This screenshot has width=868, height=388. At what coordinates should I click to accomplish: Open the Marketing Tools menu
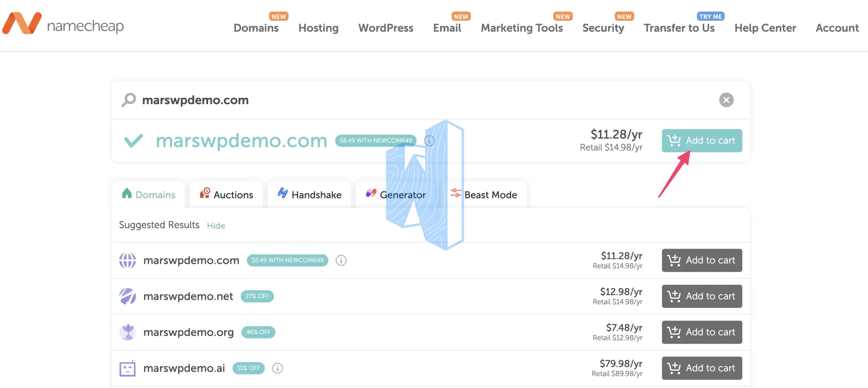point(522,28)
